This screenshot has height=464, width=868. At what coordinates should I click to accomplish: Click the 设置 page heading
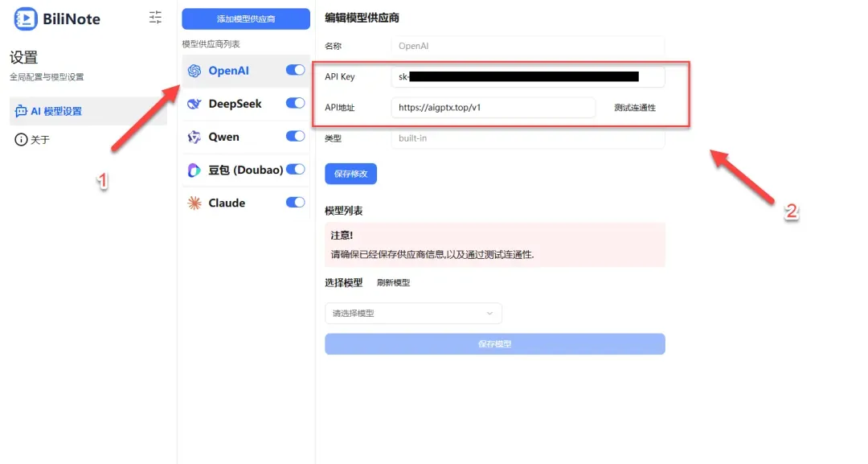24,57
